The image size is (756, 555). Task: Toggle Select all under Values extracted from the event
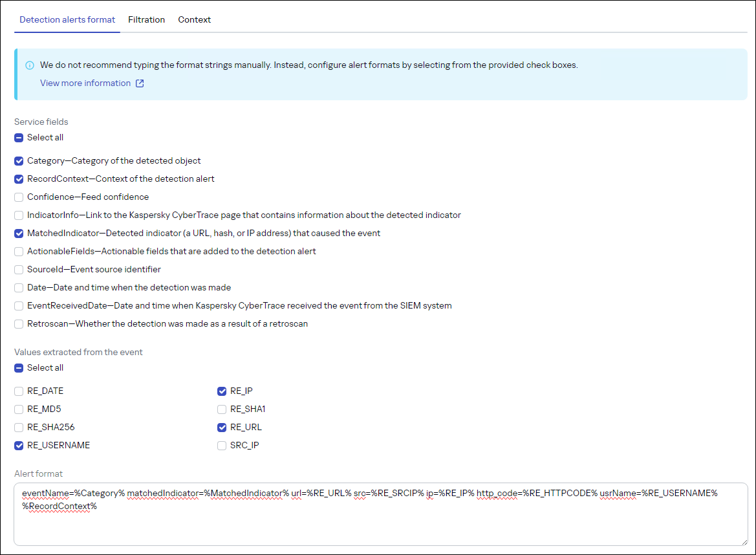click(x=19, y=369)
